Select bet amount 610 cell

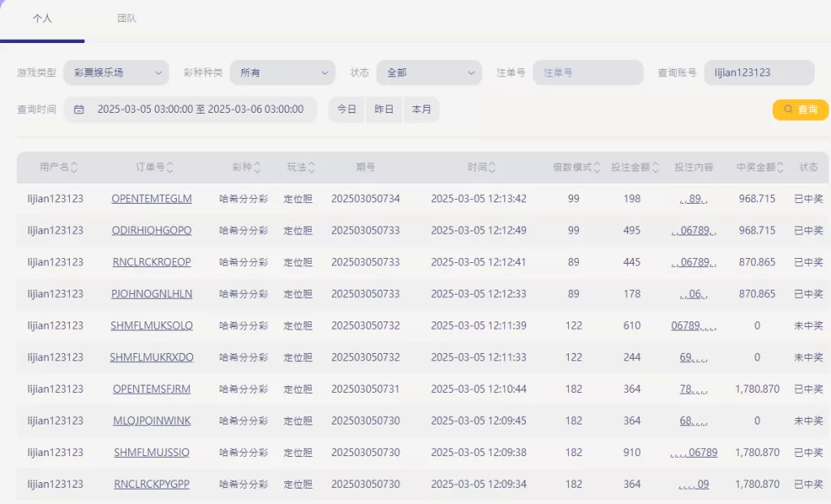pos(631,326)
